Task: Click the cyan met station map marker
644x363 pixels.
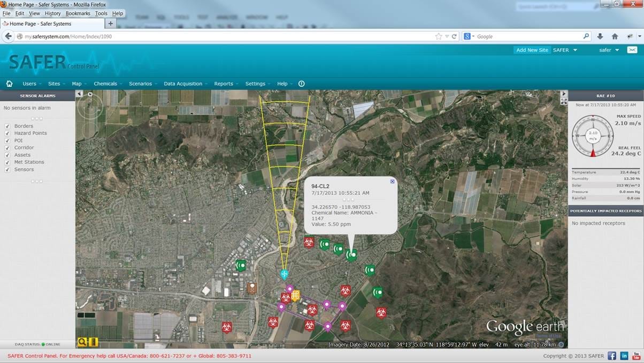Action: pos(284,274)
